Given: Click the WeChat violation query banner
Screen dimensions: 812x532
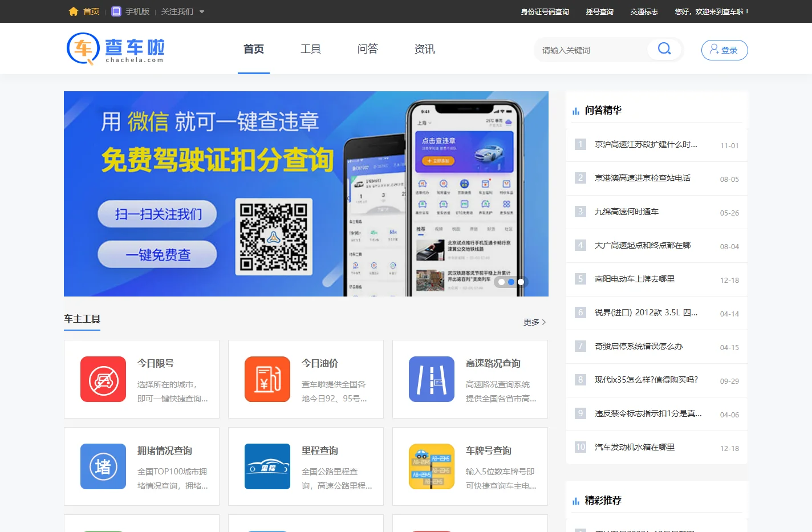Looking at the screenshot, I should pos(306,194).
